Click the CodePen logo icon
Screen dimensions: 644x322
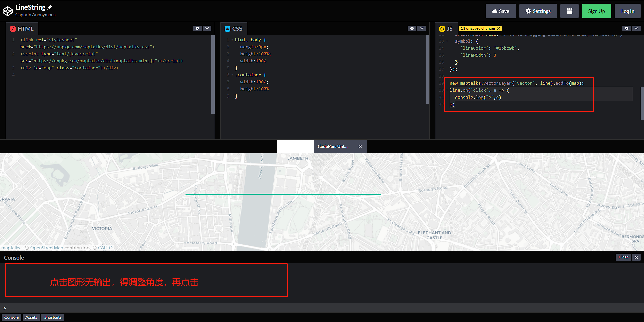click(8, 11)
